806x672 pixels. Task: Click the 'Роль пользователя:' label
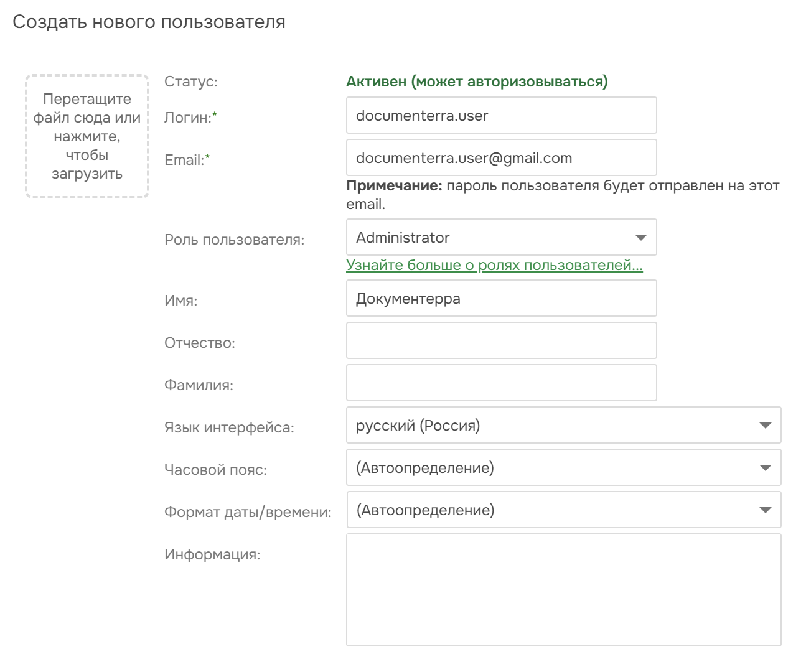tap(234, 240)
